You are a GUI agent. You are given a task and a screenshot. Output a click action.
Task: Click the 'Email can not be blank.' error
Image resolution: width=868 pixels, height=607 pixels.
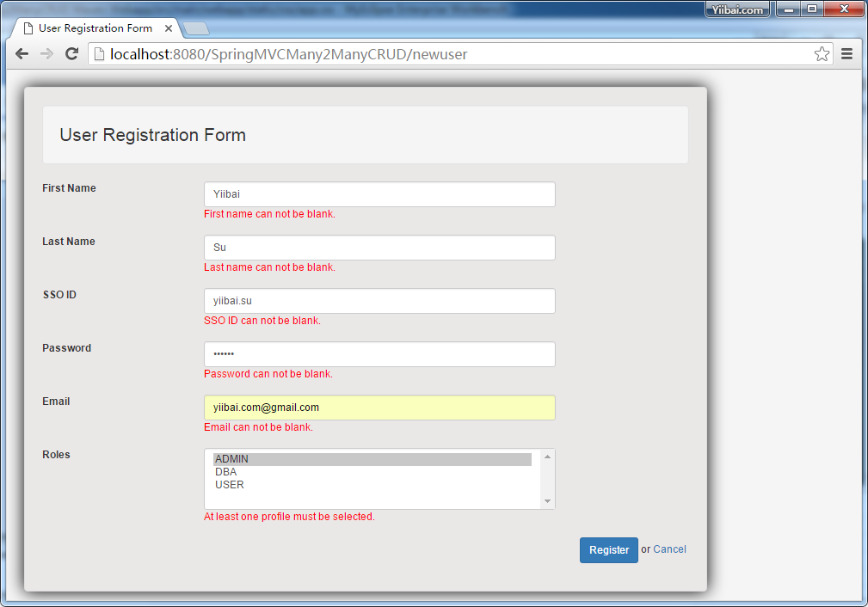[259, 427]
